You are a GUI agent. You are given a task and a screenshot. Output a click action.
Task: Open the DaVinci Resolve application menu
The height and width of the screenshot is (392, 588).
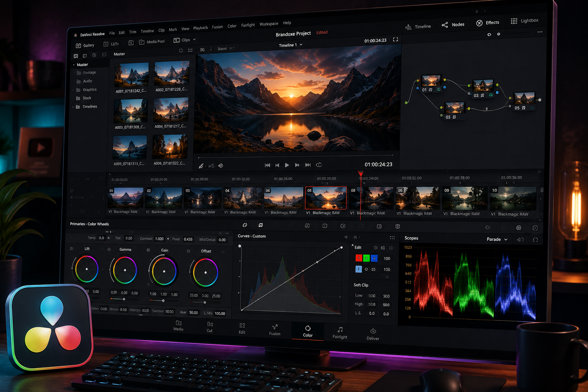(x=92, y=34)
